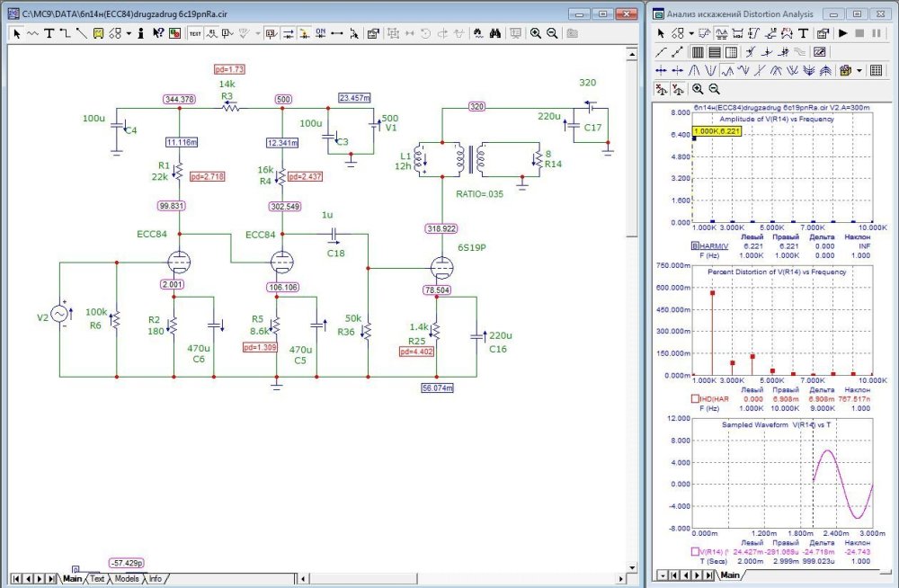899x588 pixels.
Task: Click the 1.000K,6.221 yellow cursor tag
Action: (717, 131)
